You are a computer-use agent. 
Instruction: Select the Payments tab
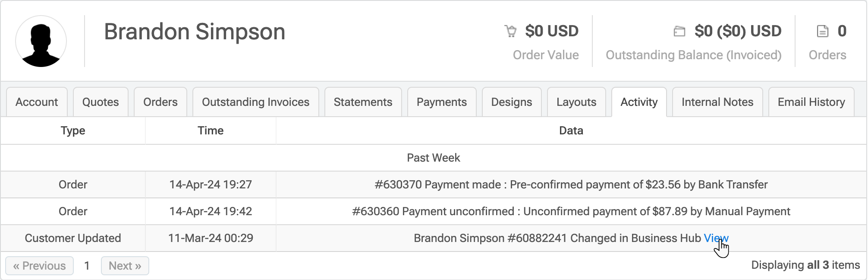tap(442, 102)
